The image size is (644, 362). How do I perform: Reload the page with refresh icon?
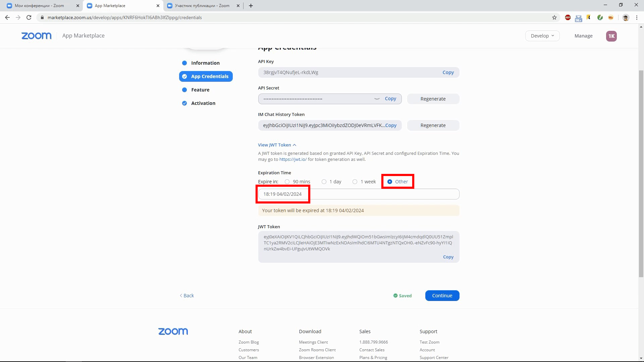(x=29, y=17)
